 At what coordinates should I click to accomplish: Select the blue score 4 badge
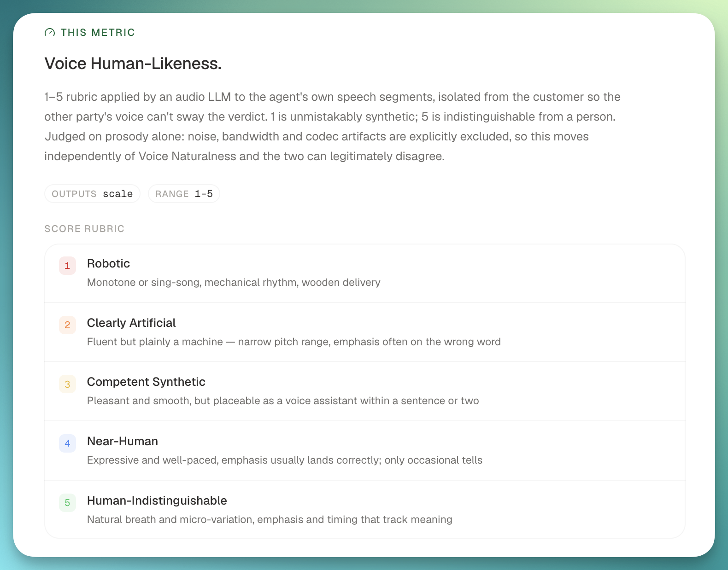pos(67,443)
